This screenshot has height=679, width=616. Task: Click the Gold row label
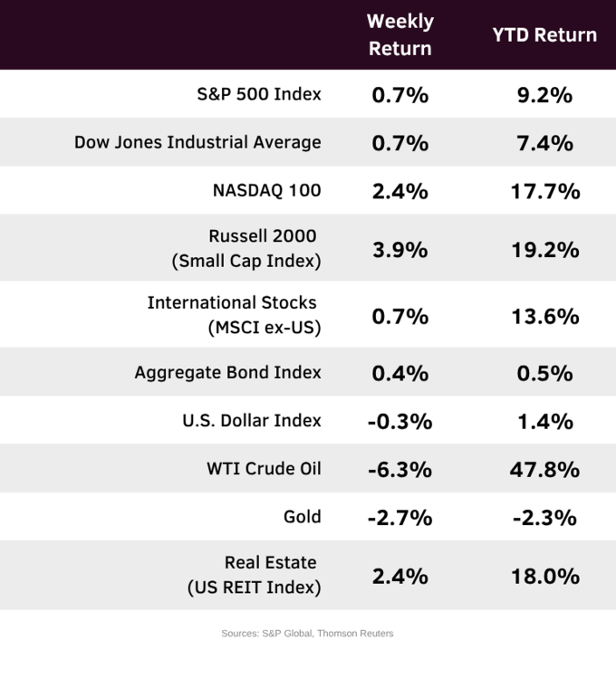click(303, 517)
